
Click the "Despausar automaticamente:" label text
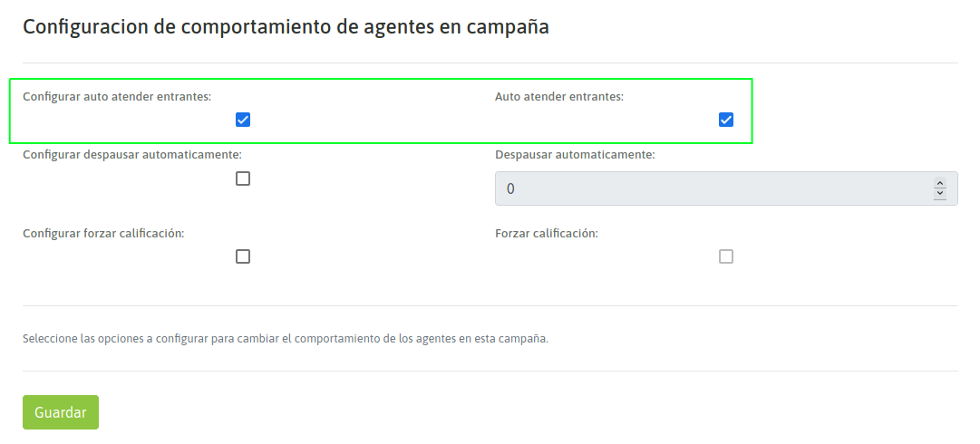click(x=575, y=154)
